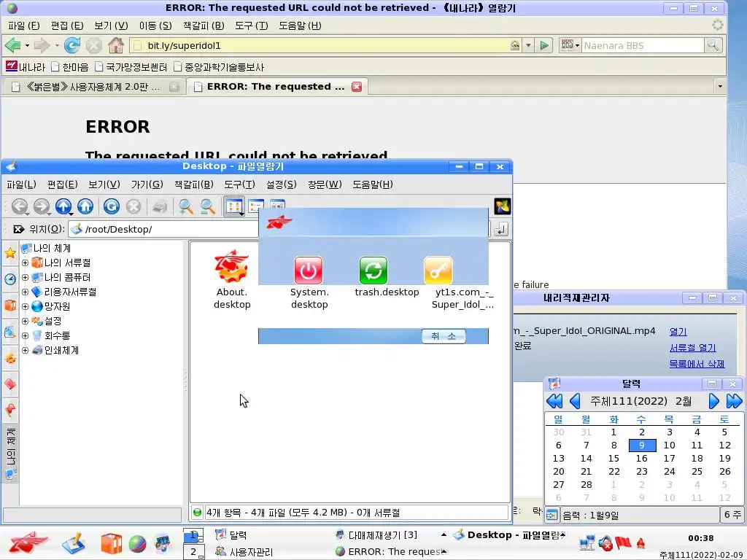Switch to 사용자관리 taskbar entry
The image size is (747, 560).
coord(244,552)
